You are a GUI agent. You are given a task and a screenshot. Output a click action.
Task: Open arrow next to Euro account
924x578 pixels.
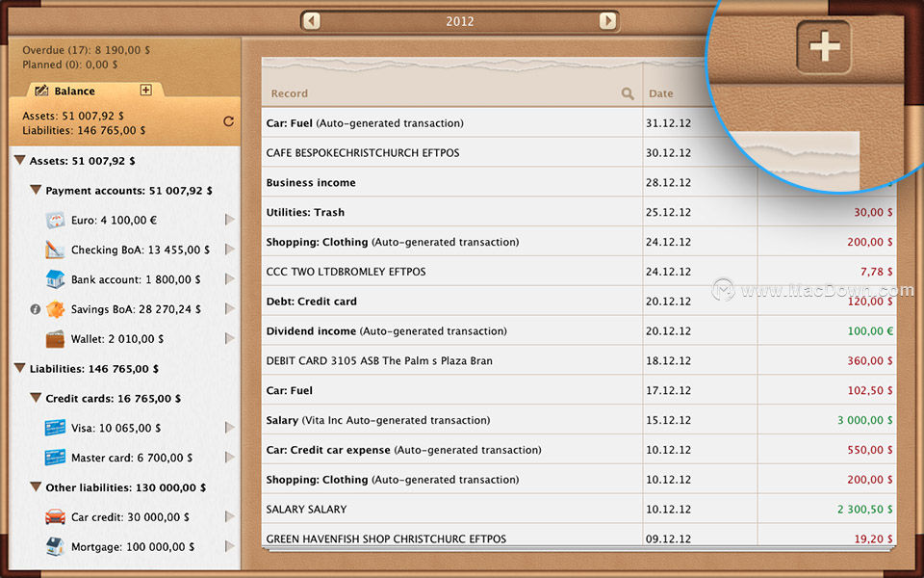click(x=230, y=220)
